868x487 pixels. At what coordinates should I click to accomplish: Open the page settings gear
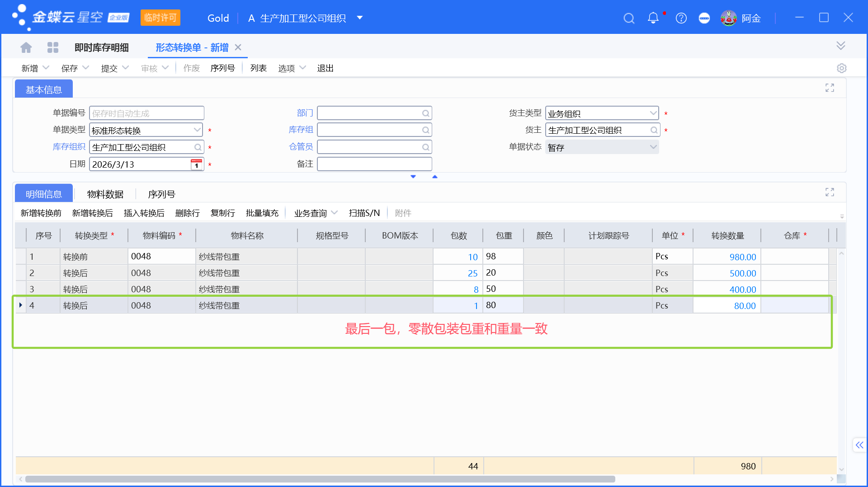(842, 68)
